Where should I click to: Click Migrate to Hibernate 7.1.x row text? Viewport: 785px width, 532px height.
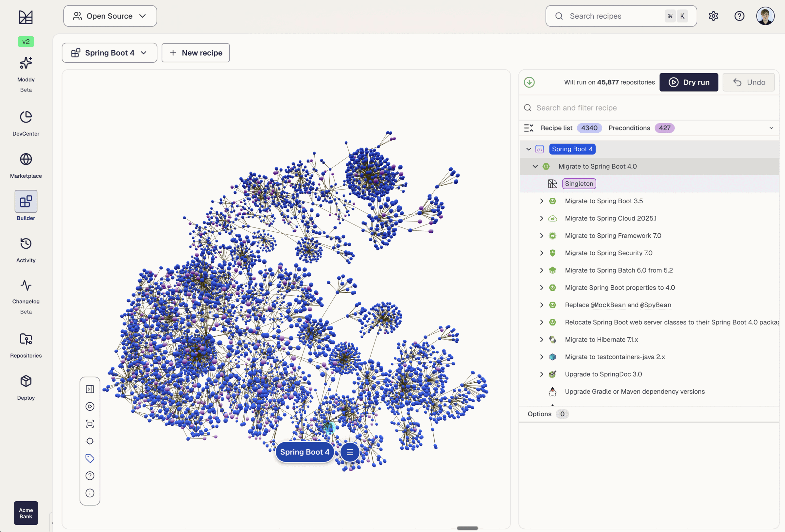601,340
